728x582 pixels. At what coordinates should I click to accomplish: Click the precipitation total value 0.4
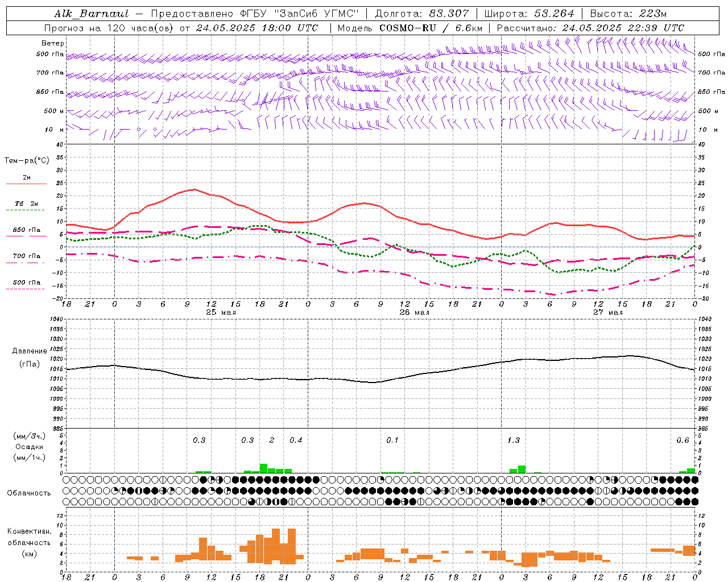296,440
